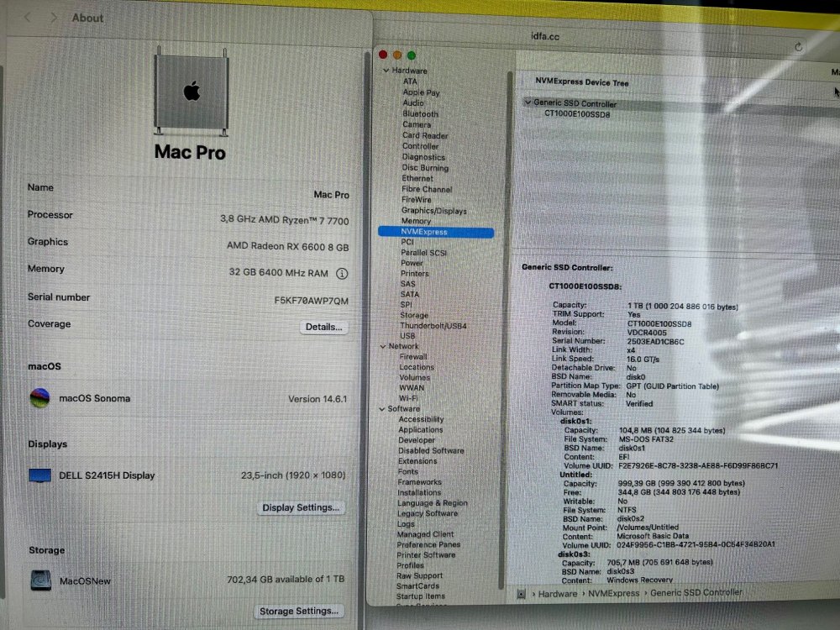Image resolution: width=840 pixels, height=630 pixels.
Task: Select Graphics/Displays in the sidebar
Action: coord(434,211)
